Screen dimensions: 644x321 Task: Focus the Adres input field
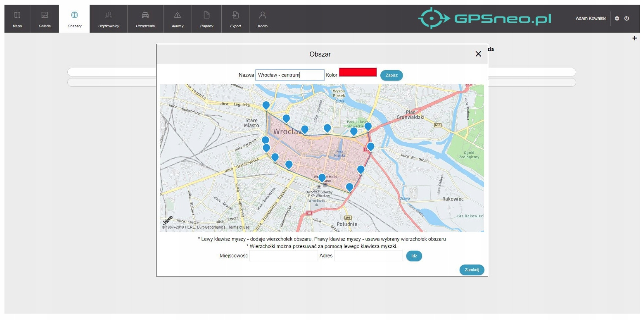[x=368, y=256]
